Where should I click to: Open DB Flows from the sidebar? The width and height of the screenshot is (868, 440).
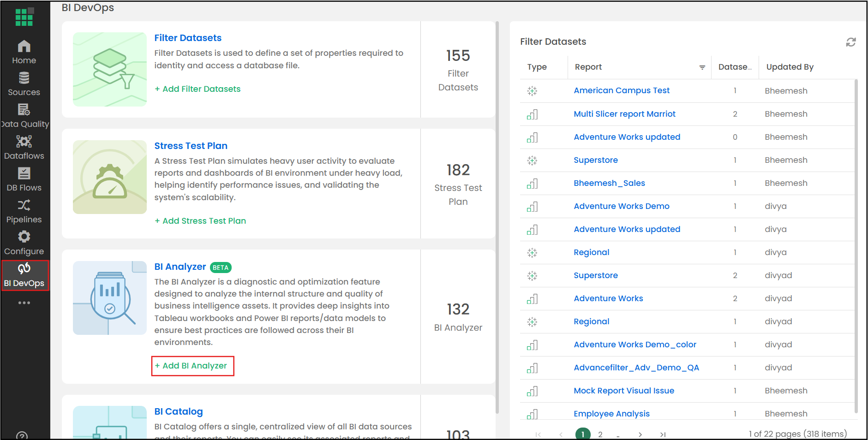pyautogui.click(x=24, y=179)
